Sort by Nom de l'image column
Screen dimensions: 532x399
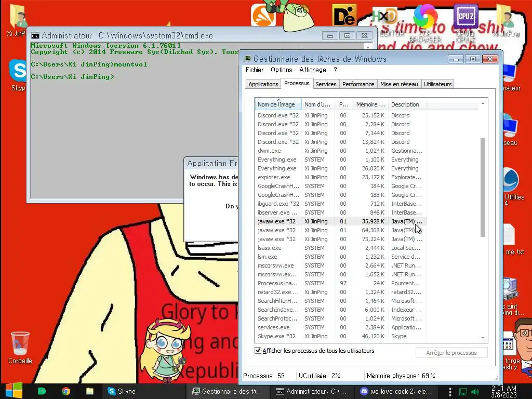click(x=278, y=104)
